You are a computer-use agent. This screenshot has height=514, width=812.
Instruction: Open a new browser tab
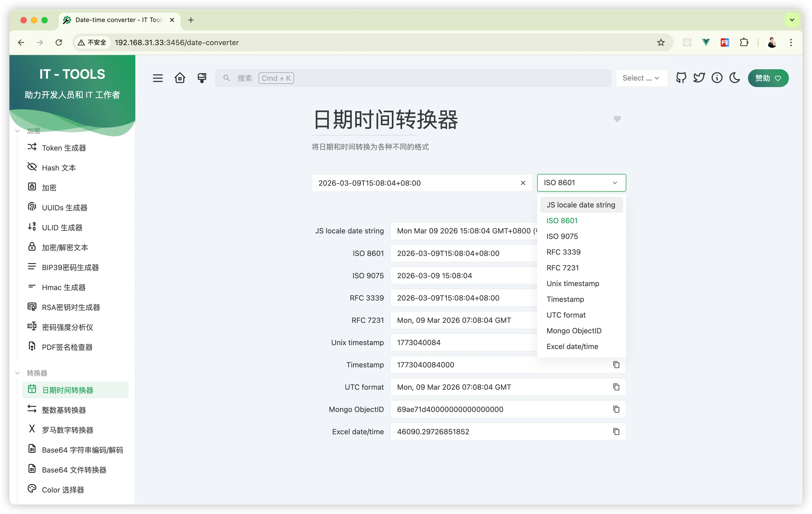(191, 20)
